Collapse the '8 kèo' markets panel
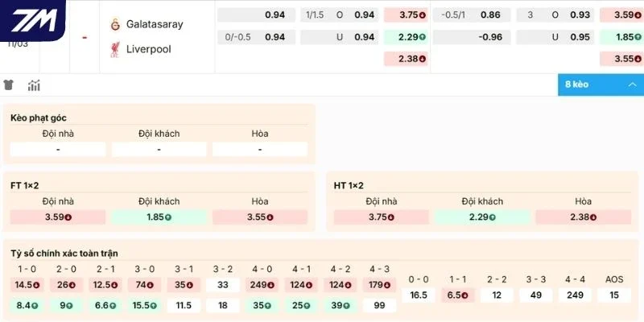 (601, 85)
